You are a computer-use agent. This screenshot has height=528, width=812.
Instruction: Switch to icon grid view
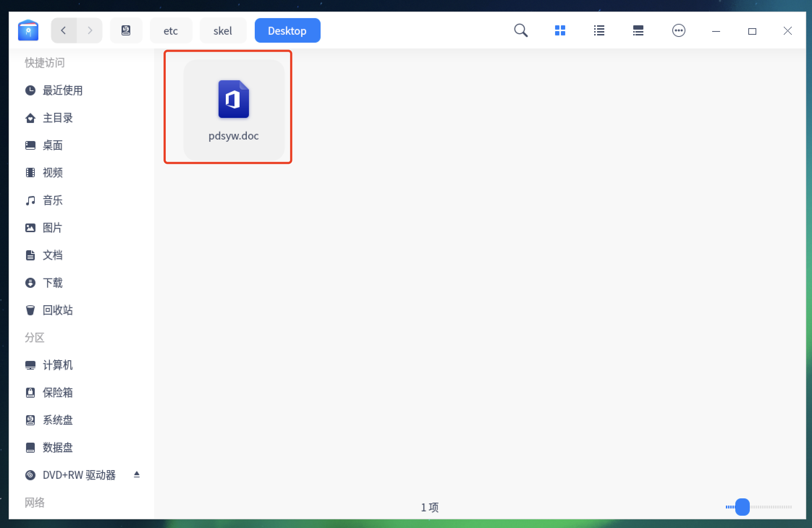point(560,30)
